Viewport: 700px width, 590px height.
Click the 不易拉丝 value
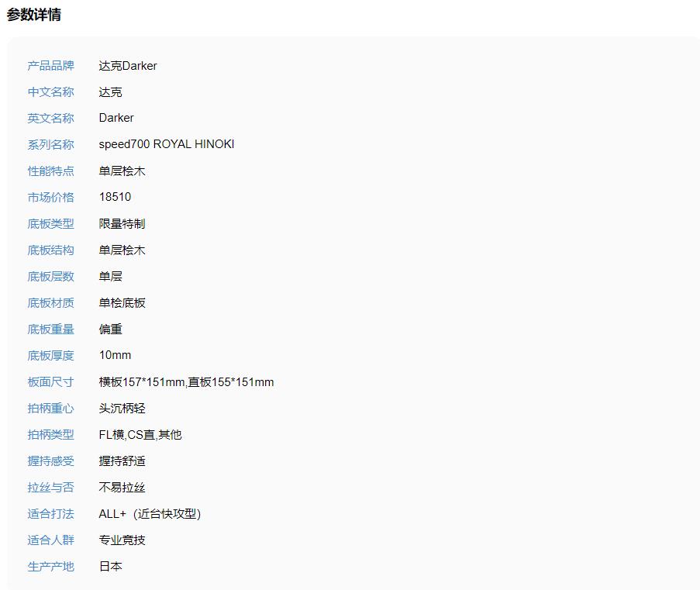(122, 488)
